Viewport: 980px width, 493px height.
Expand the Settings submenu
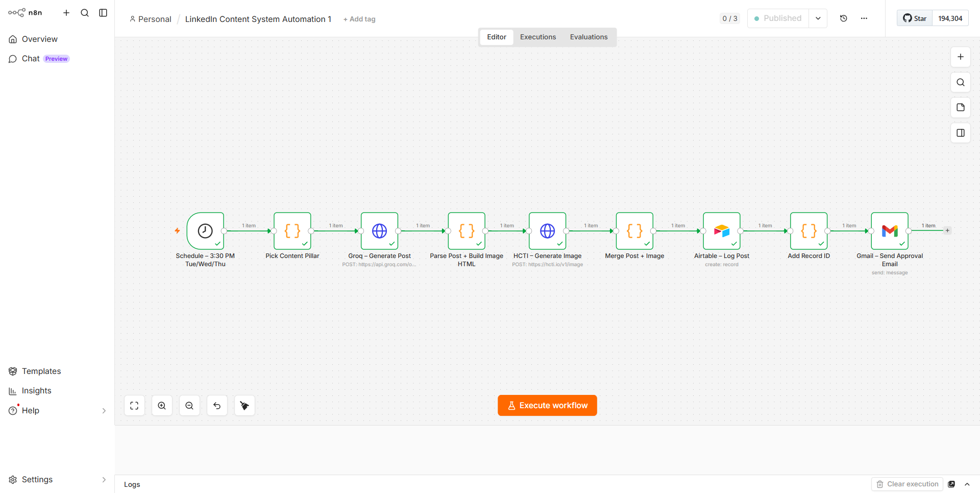pos(104,480)
